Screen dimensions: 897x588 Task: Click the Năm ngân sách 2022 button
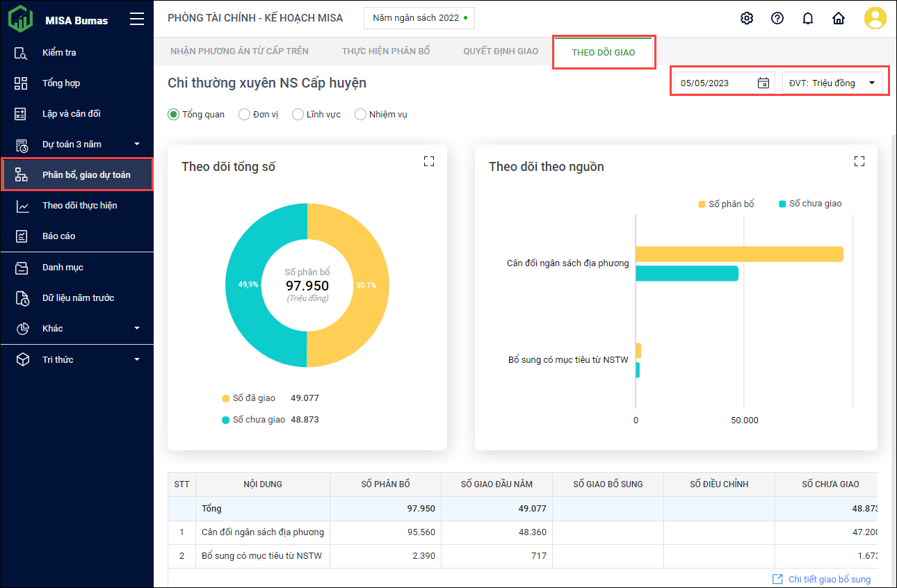(x=419, y=18)
